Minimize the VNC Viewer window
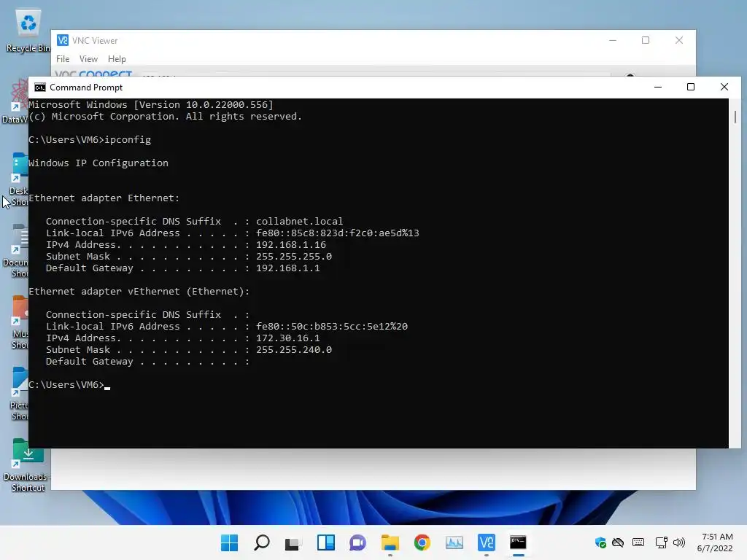747x560 pixels. [613, 41]
